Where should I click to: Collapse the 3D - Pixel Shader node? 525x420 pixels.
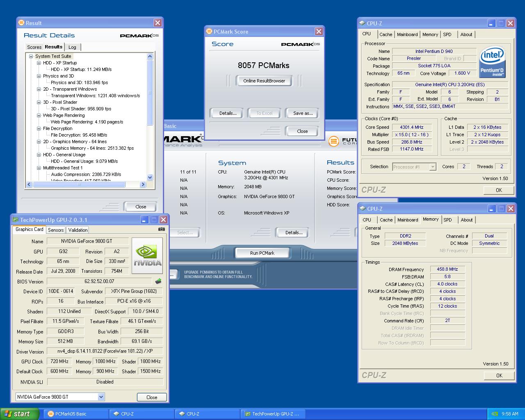[x=39, y=103]
